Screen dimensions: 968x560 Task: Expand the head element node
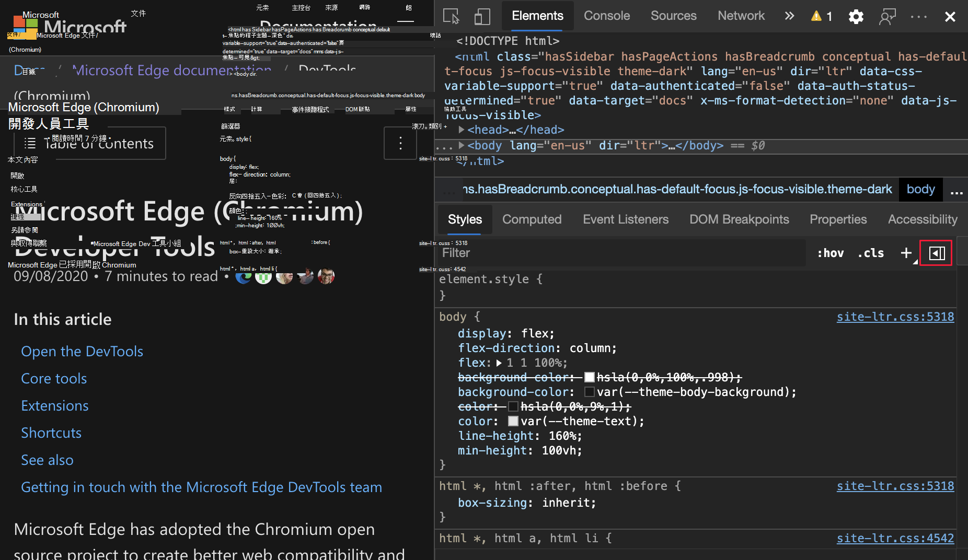coord(462,129)
